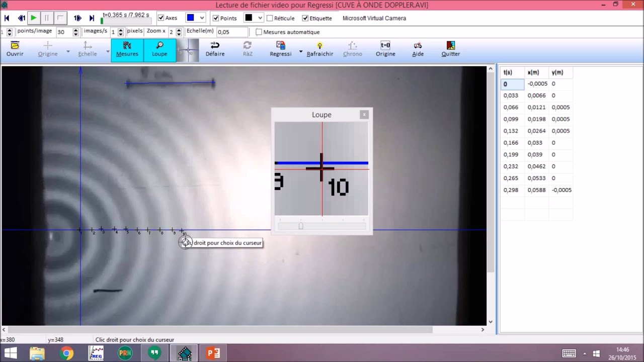
Task: Expand the Echelle dropdown arrow
Action: coord(108,51)
